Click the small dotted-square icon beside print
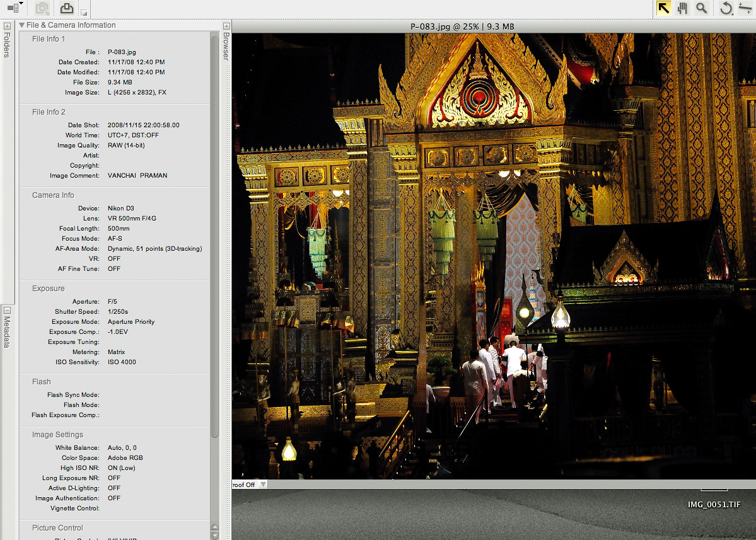Screen dimensions: 756x540 (84, 13)
